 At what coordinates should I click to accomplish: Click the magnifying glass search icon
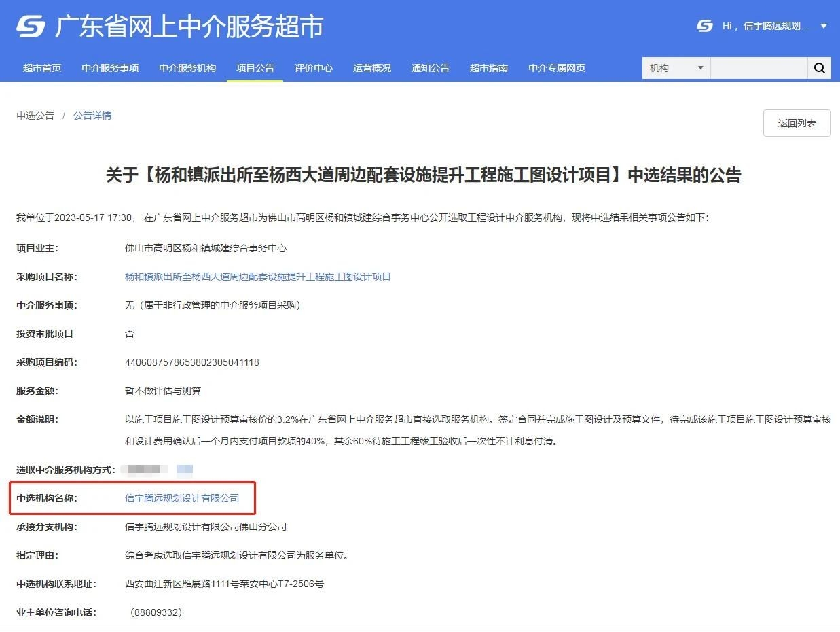pyautogui.click(x=819, y=67)
